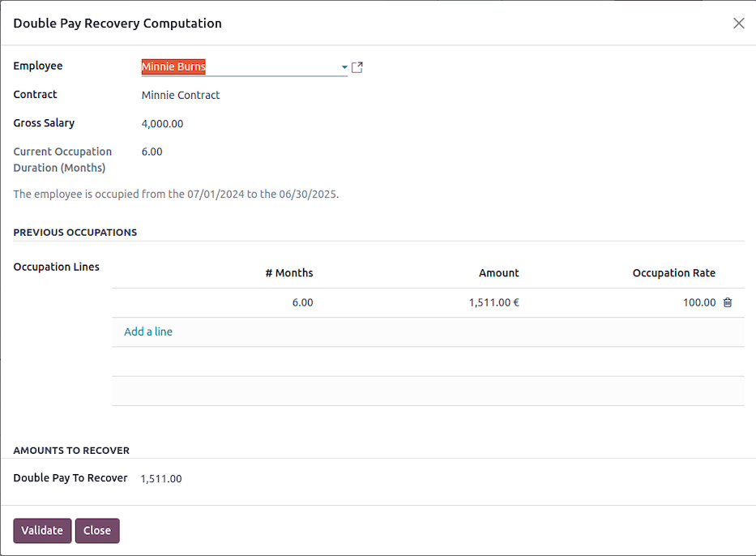Click the Current Occupation Duration value 6.00

pyautogui.click(x=152, y=152)
